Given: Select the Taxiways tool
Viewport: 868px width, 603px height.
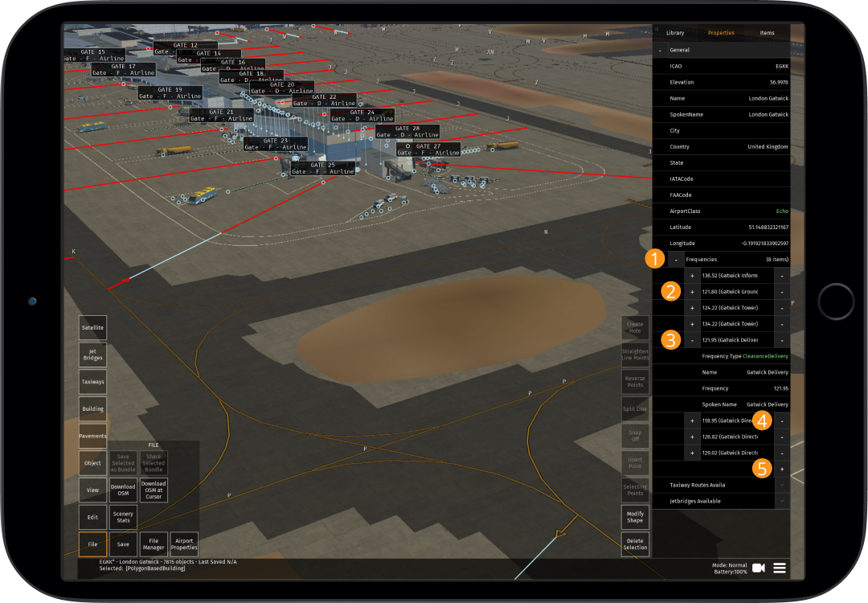Looking at the screenshot, I should click(x=92, y=381).
